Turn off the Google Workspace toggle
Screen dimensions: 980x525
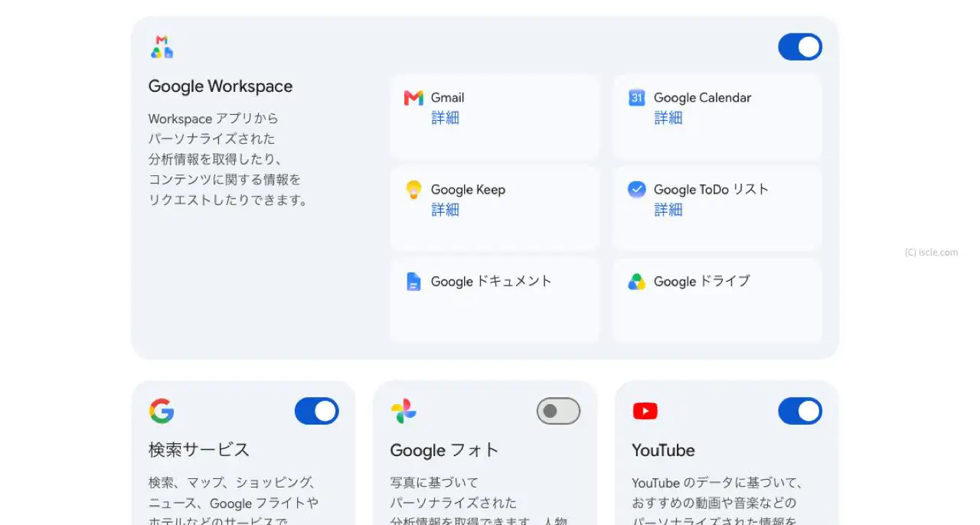coord(800,47)
